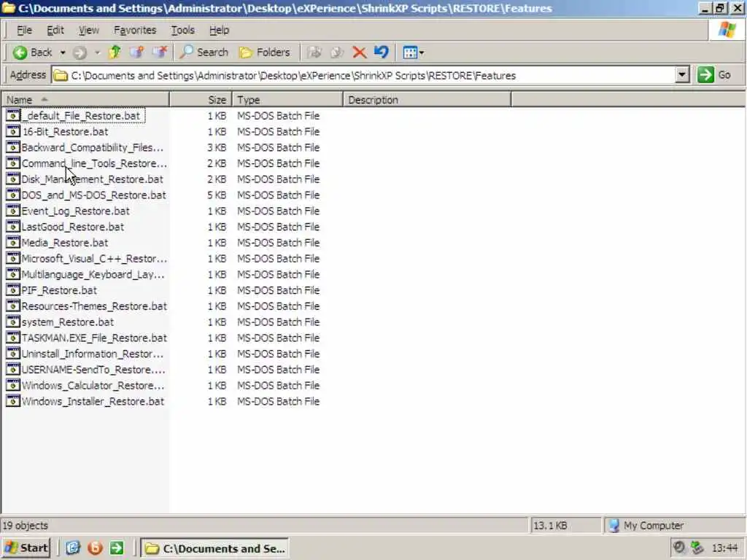Click the Copy To toolbar icon
The width and height of the screenshot is (747, 560).
[x=337, y=52]
